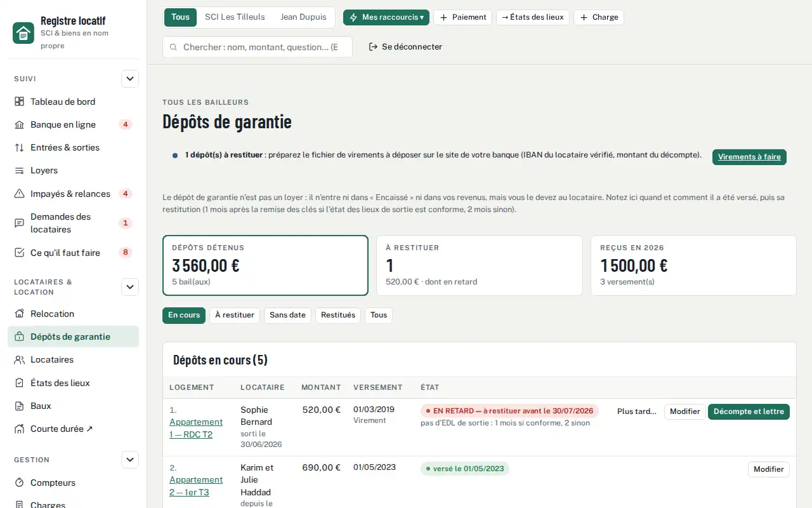Click the → États des lieux shortcut button
Screen dimensions: 812x508
point(533,17)
